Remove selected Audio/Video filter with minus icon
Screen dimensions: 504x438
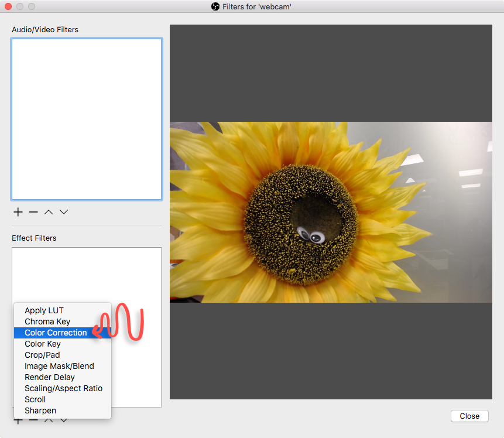(33, 212)
